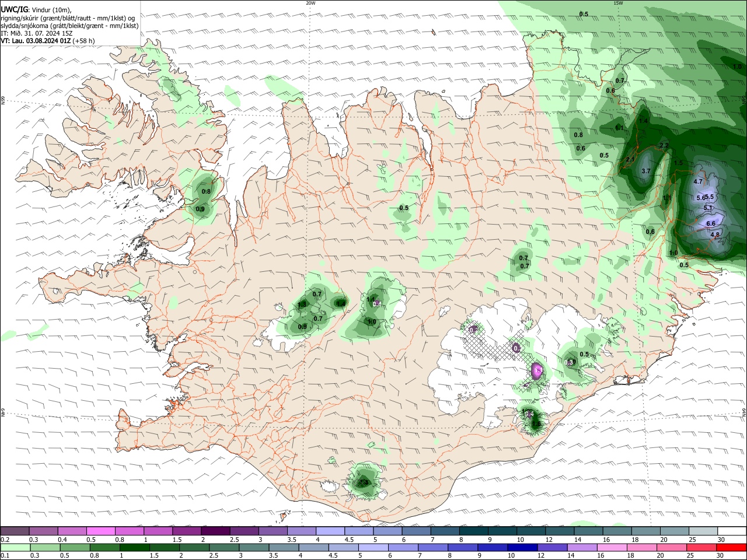The height and width of the screenshot is (560, 747).
Task: Click the 1.3 precipitation value on the map
Action: [x=302, y=304]
